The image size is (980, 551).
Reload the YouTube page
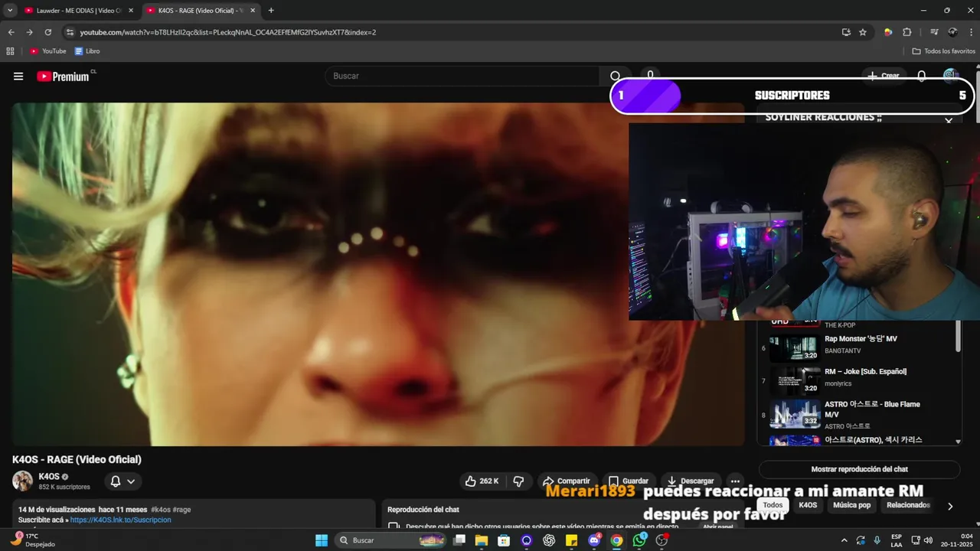pos(47,32)
